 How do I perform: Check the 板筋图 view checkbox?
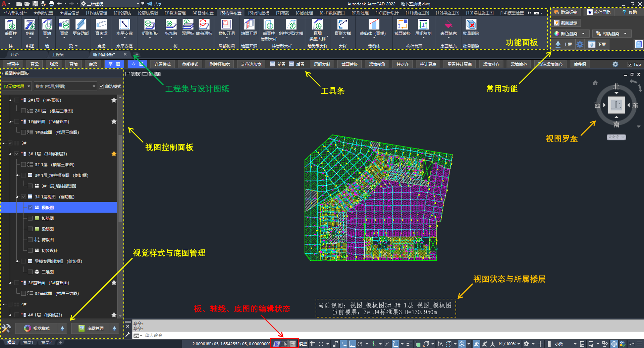pyautogui.click(x=30, y=218)
